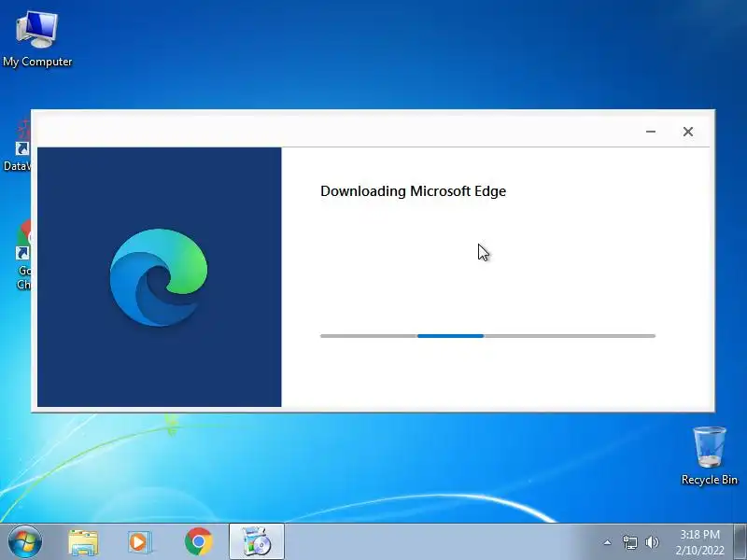Open the Recycle Bin on the desktop
Viewport: 747px width, 560px height.
pyautogui.click(x=710, y=455)
